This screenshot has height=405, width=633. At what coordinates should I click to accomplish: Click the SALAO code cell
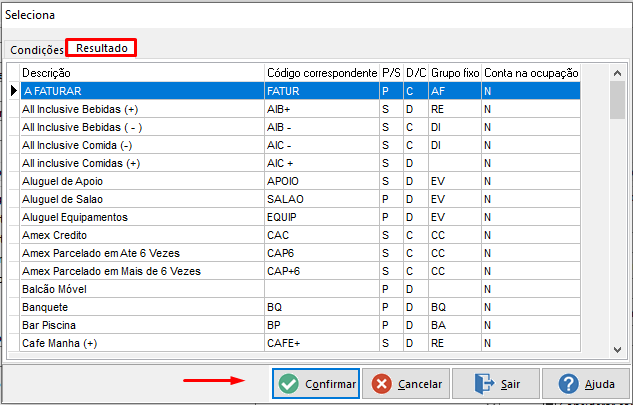click(x=322, y=199)
